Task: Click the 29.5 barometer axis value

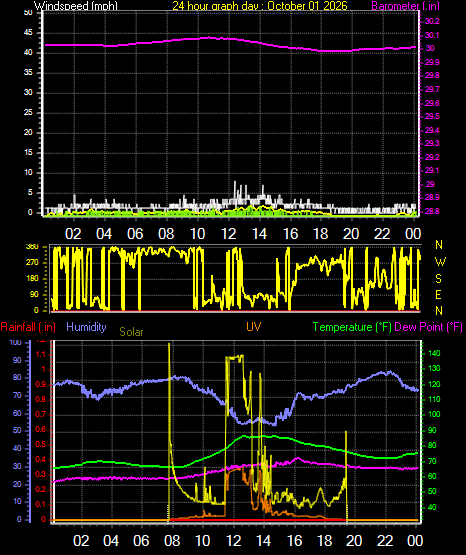Action: coord(432,116)
